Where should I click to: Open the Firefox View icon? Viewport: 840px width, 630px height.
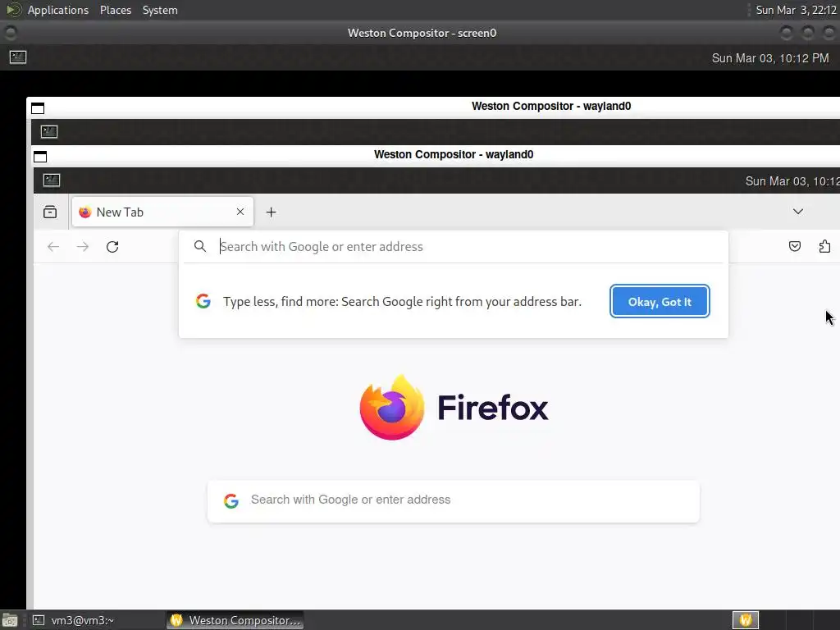click(50, 212)
